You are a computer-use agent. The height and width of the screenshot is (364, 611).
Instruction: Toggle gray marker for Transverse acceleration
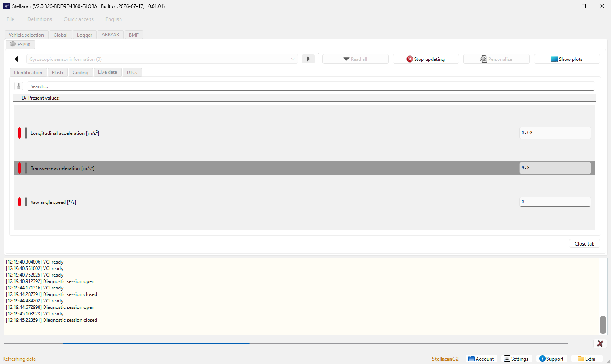[x=26, y=168]
